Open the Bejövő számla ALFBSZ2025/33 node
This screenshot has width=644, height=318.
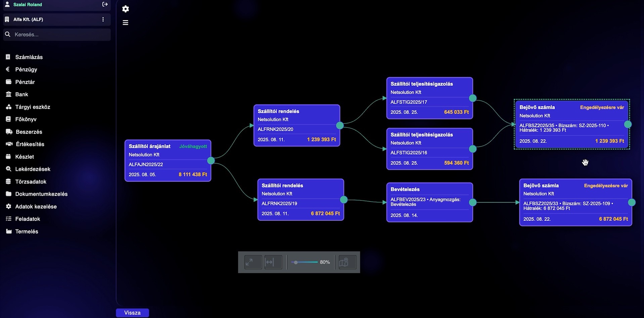pyautogui.click(x=576, y=202)
